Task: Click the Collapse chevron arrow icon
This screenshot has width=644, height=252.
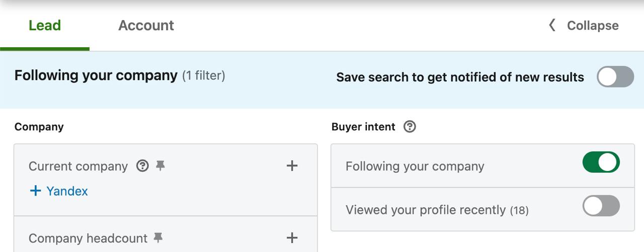Action: coord(552,25)
